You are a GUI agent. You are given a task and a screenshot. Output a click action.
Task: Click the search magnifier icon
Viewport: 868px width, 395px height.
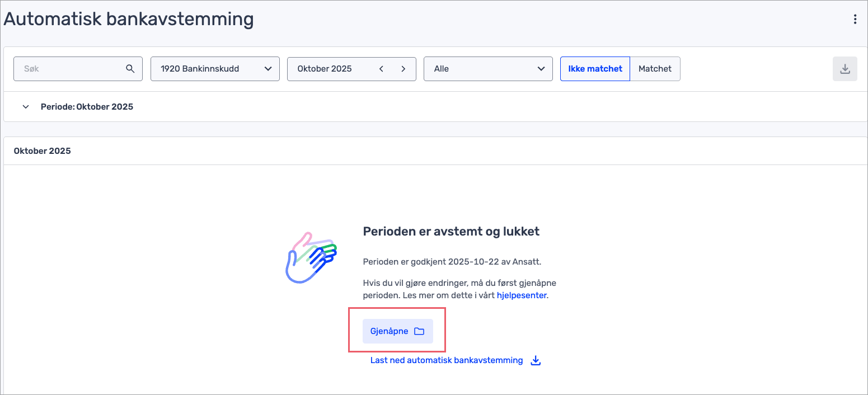[x=130, y=69]
